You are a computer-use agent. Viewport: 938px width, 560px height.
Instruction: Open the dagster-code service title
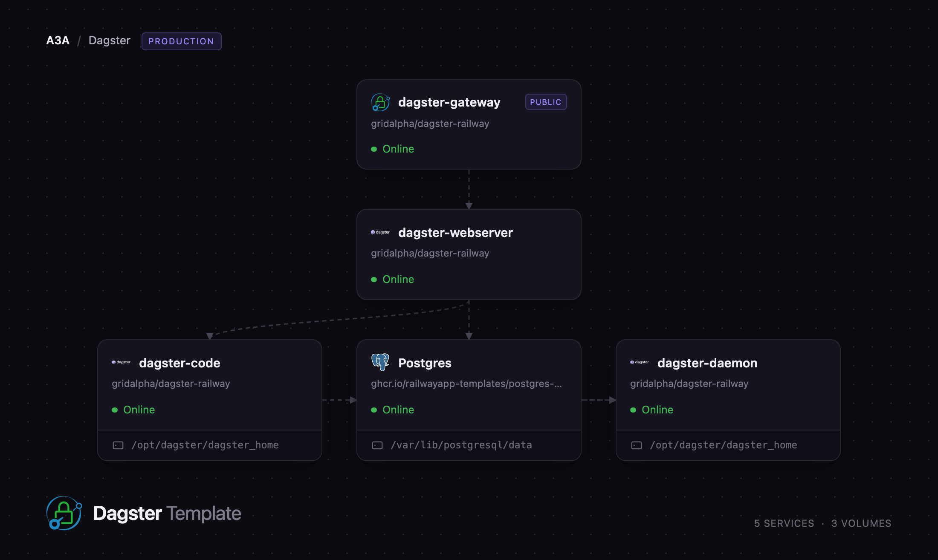click(x=179, y=363)
